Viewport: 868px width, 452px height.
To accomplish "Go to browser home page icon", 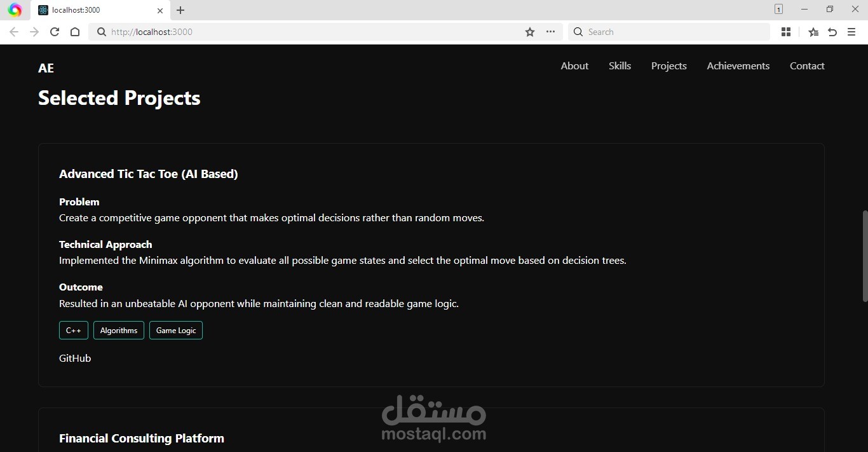I will point(75,32).
